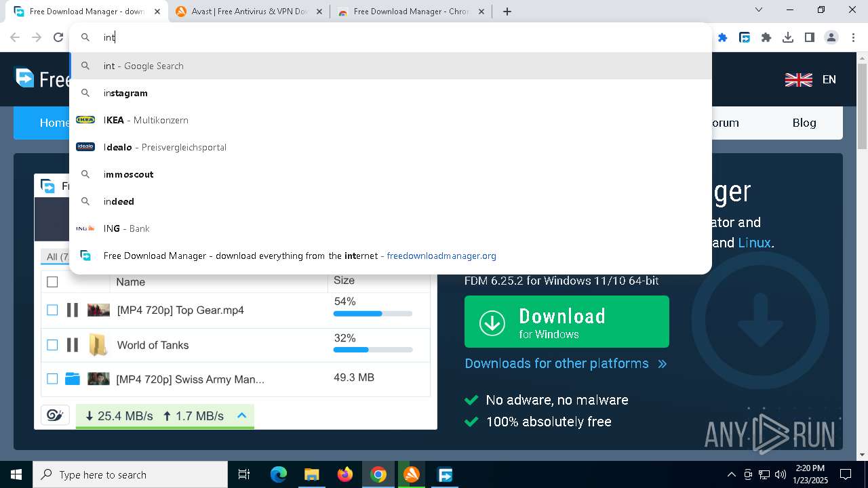This screenshot has width=868, height=488.
Task: Click the World of Tanks 32% progress bar
Action: coord(373,350)
